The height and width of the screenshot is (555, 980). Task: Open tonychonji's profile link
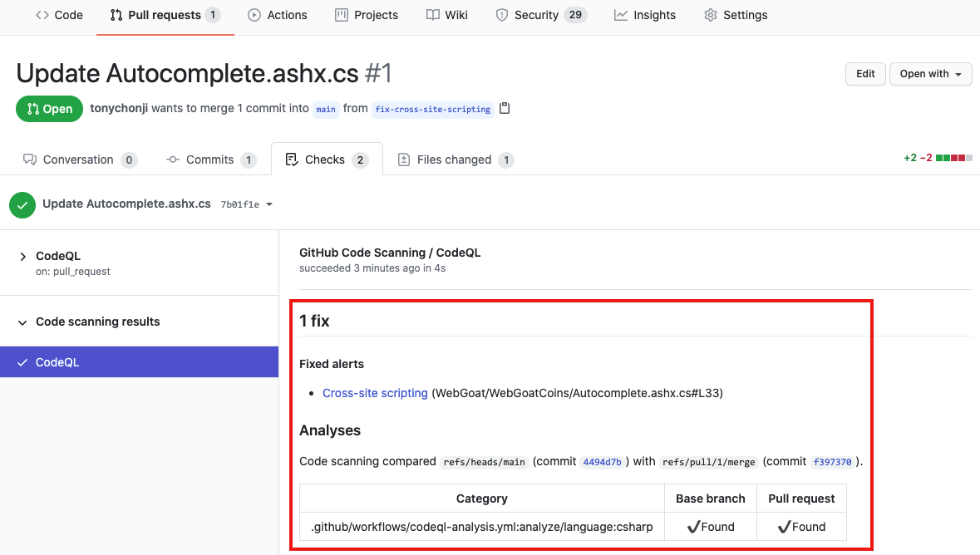(x=119, y=108)
